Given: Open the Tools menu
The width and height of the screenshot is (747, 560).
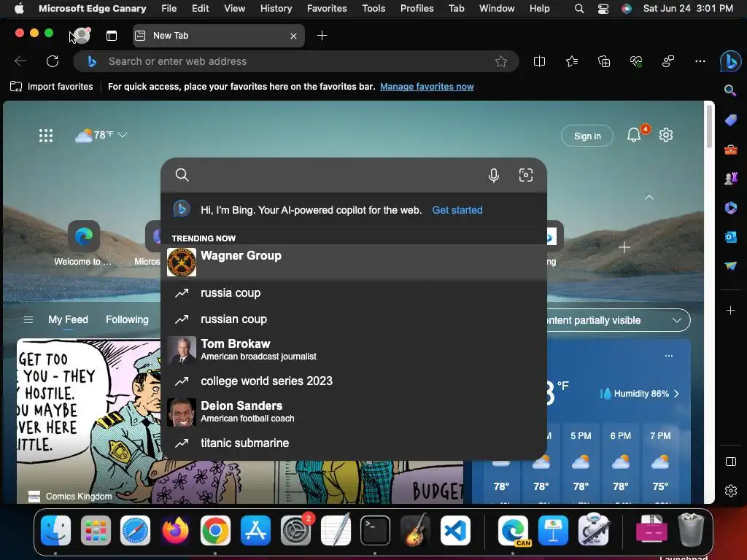Looking at the screenshot, I should [373, 8].
